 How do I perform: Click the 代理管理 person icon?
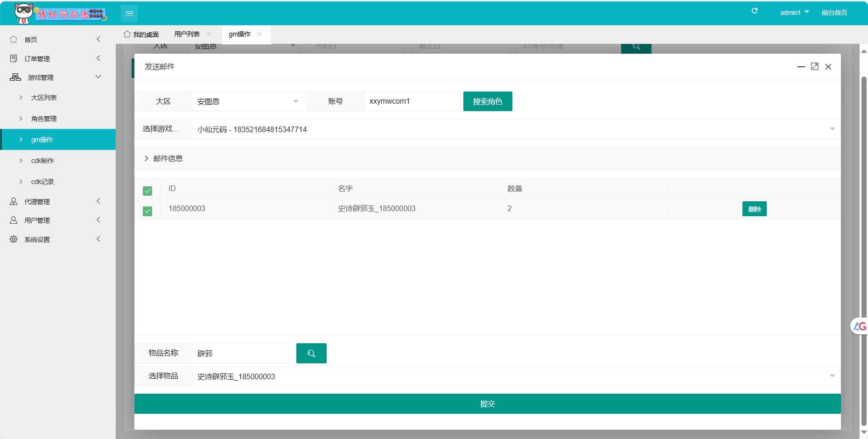14,201
